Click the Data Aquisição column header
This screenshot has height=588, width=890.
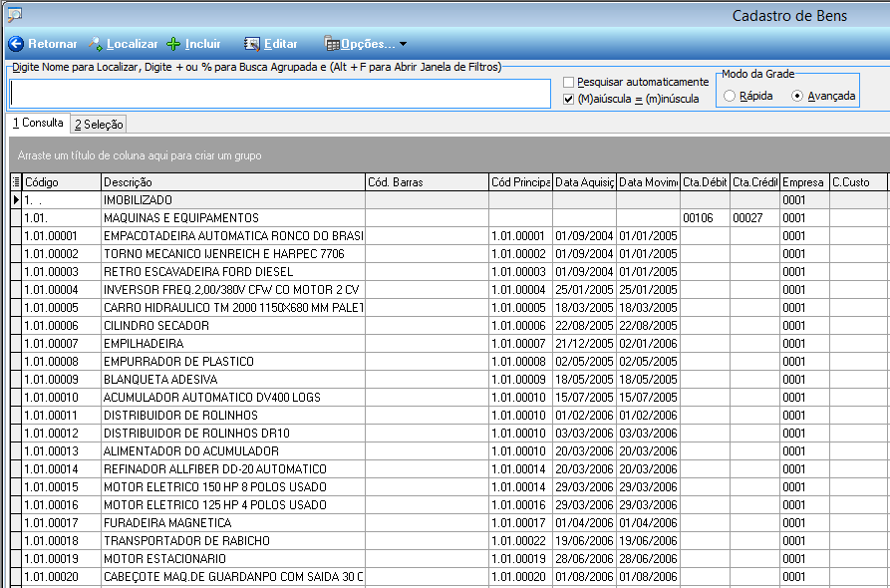point(585,182)
